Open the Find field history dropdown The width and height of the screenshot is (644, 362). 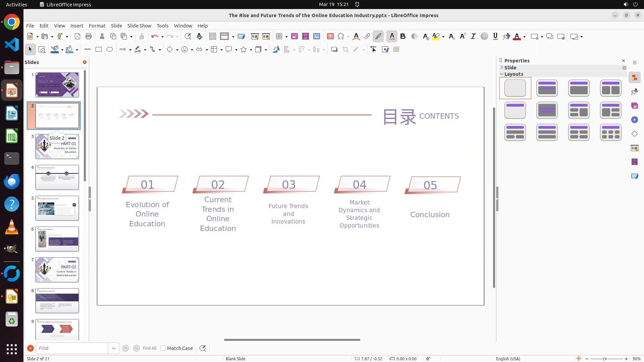tap(114, 348)
